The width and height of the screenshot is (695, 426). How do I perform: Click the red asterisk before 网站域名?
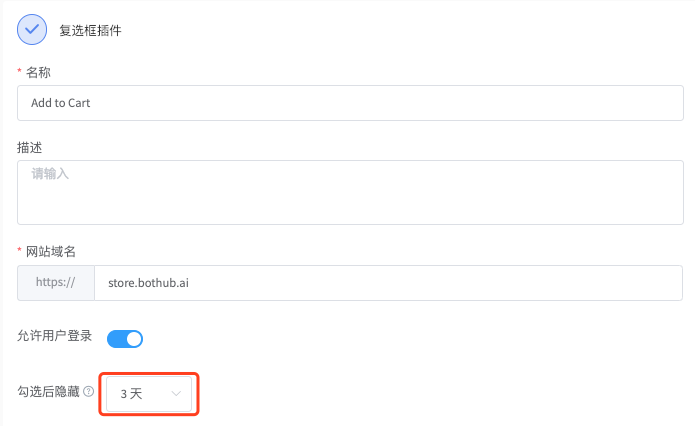(x=19, y=250)
